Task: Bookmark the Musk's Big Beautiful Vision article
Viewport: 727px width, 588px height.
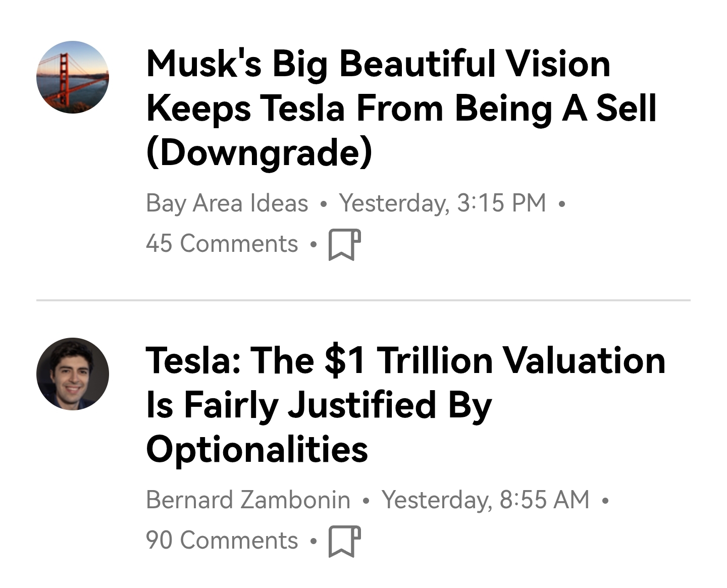Action: [x=344, y=244]
